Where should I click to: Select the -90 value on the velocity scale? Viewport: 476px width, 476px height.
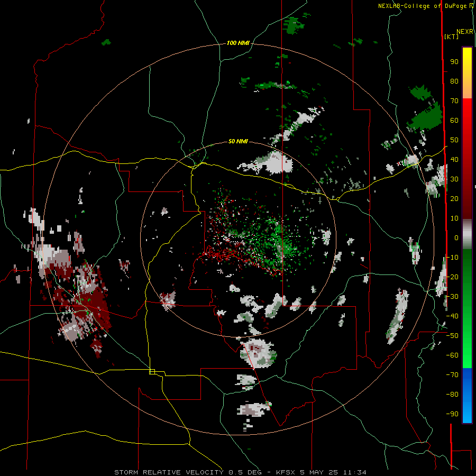pyautogui.click(x=452, y=414)
